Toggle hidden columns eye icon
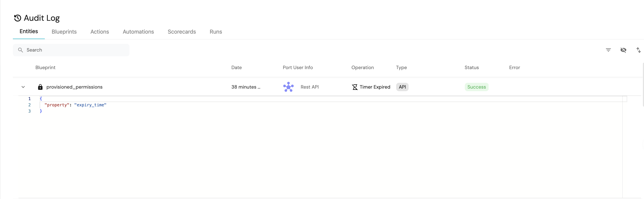Screen dimensions: 644x199 (623, 50)
